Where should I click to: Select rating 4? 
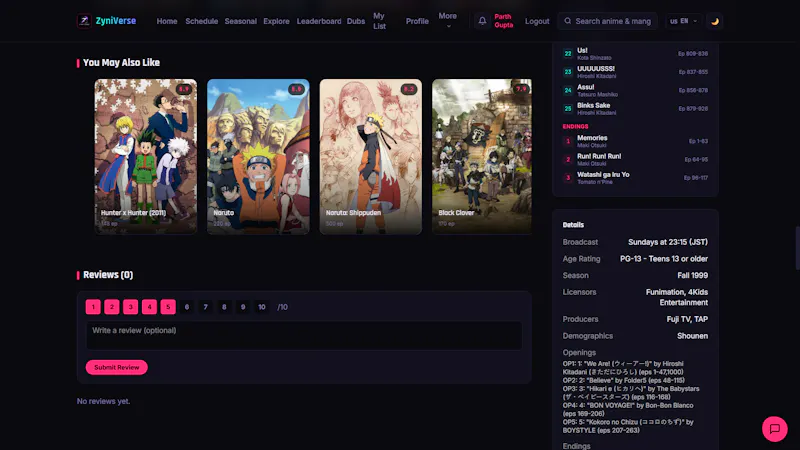coord(149,307)
